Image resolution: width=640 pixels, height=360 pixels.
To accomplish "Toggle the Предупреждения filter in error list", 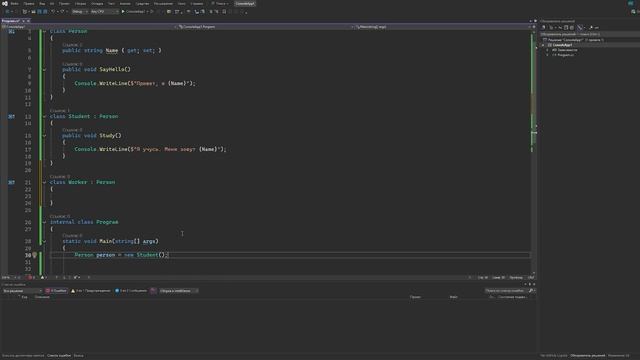I will (x=91, y=291).
